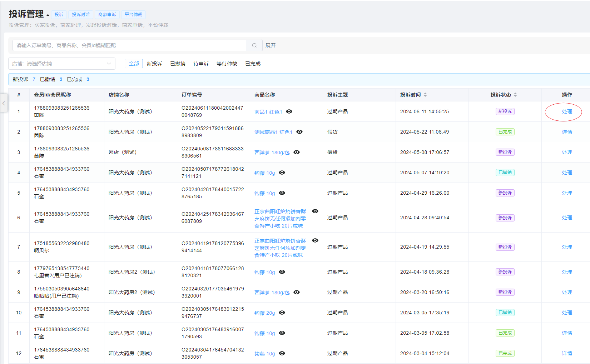The width and height of the screenshot is (590, 364).
Task: Toggle the caret next to 投诉管理 title
Action: (48, 15)
